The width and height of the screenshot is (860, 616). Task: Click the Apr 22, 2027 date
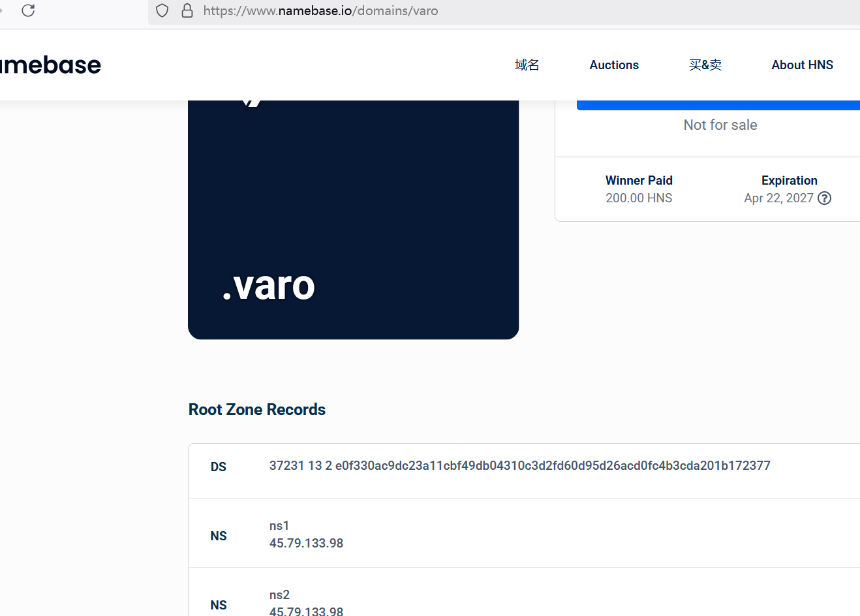tap(778, 198)
